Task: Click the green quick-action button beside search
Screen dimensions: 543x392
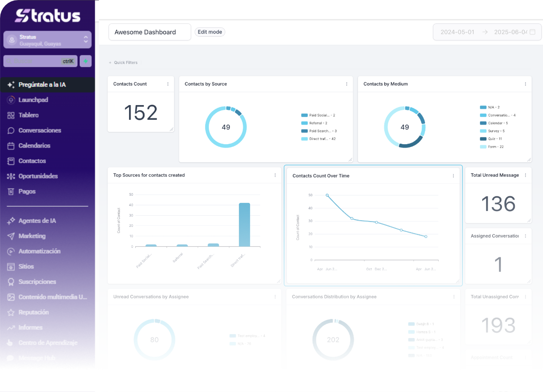Action: [86, 61]
